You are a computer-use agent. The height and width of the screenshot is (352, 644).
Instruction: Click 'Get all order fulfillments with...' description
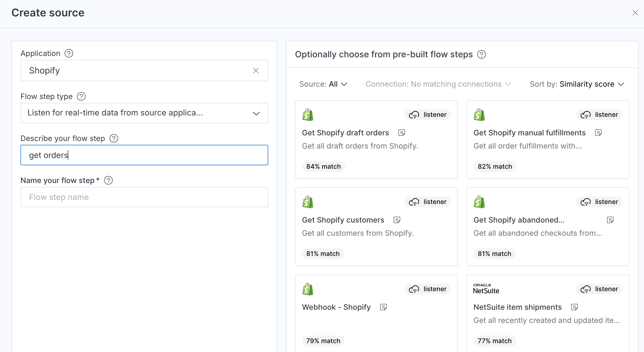point(528,146)
